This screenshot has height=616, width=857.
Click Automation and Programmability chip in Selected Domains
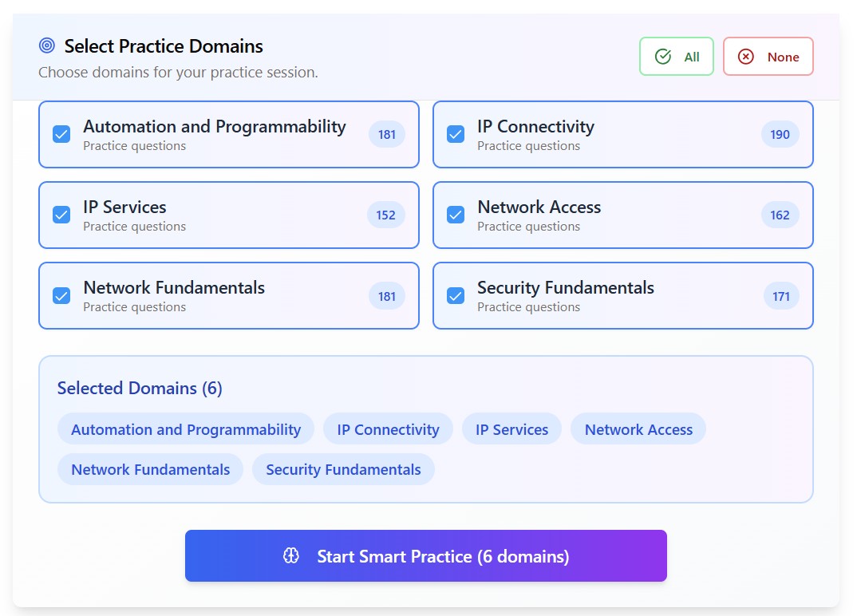pos(186,429)
